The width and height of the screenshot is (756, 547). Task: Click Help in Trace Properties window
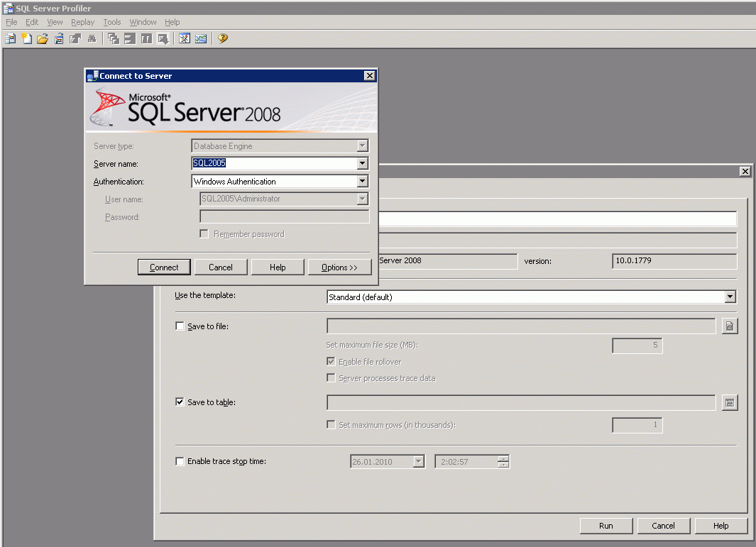coord(721,526)
